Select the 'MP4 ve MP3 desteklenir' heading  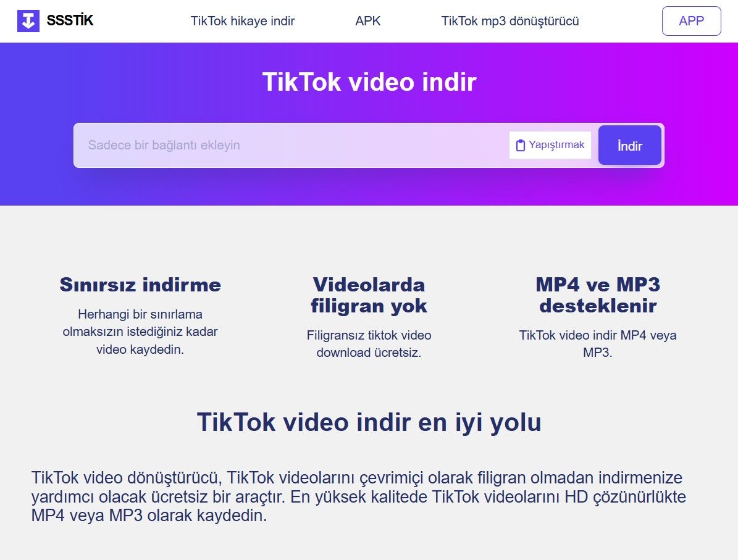[x=597, y=295]
